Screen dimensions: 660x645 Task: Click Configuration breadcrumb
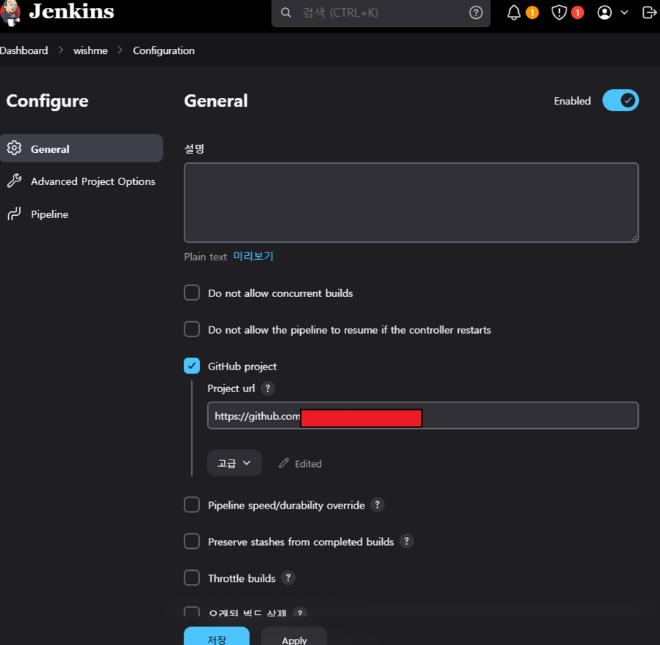click(163, 51)
